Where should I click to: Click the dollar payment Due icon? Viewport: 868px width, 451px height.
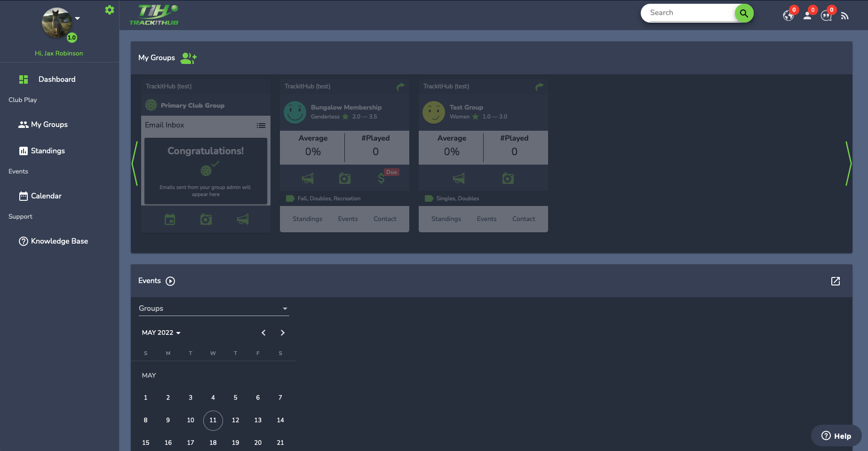(x=382, y=178)
